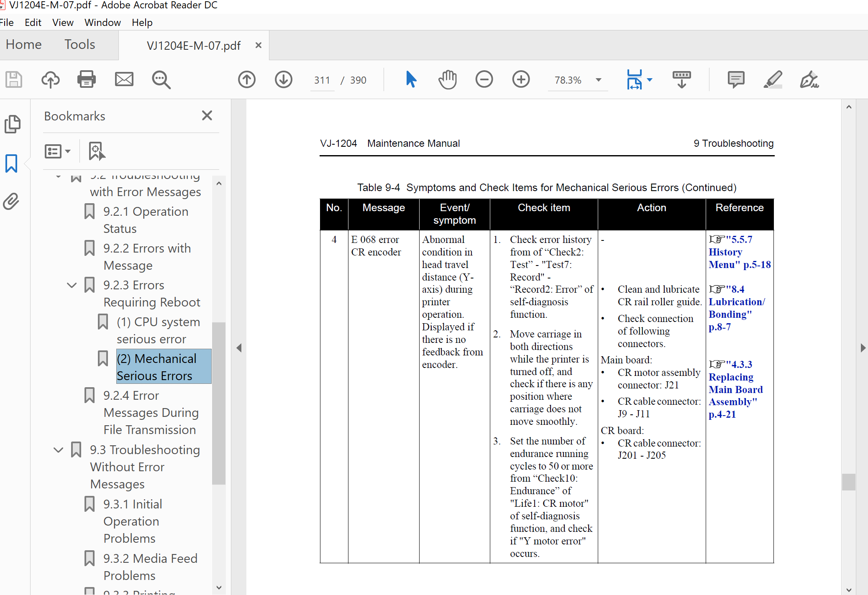This screenshot has height=595, width=868.
Task: Zoom out with minus icon
Action: pos(484,79)
